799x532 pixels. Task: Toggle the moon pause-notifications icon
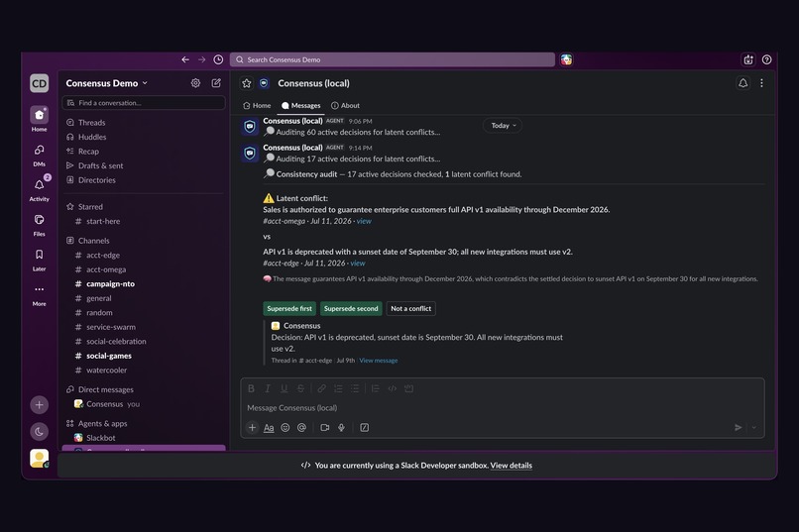(40, 431)
